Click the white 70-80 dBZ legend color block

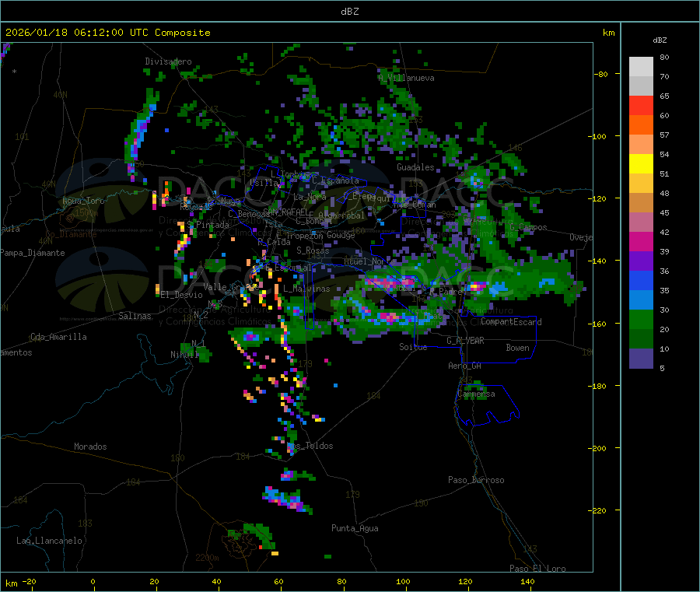tap(641, 67)
